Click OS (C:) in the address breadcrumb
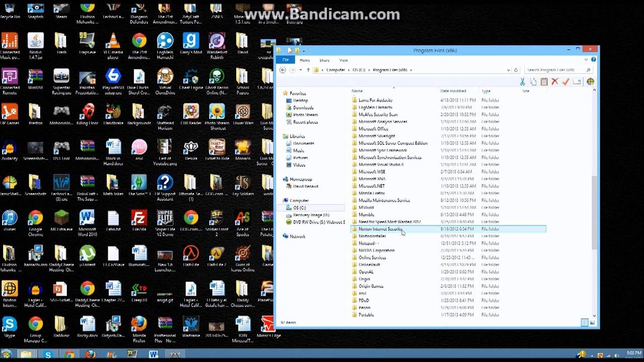The image size is (644, 362). tap(359, 70)
